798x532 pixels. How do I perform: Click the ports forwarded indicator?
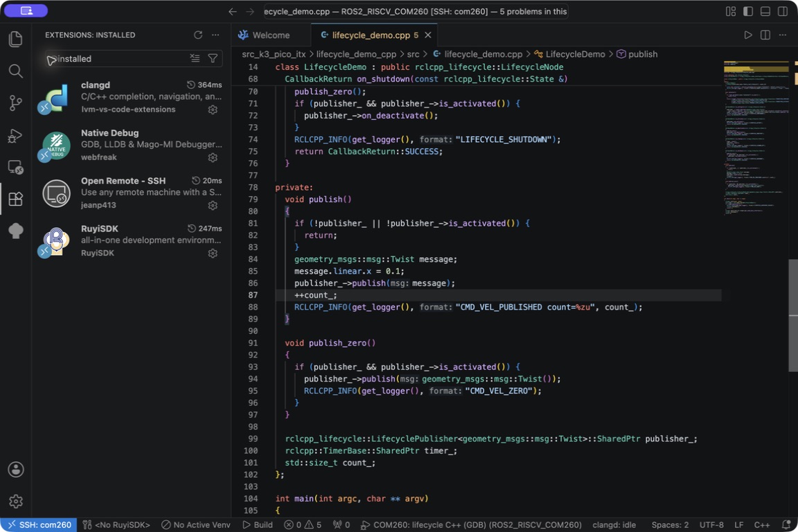click(341, 525)
